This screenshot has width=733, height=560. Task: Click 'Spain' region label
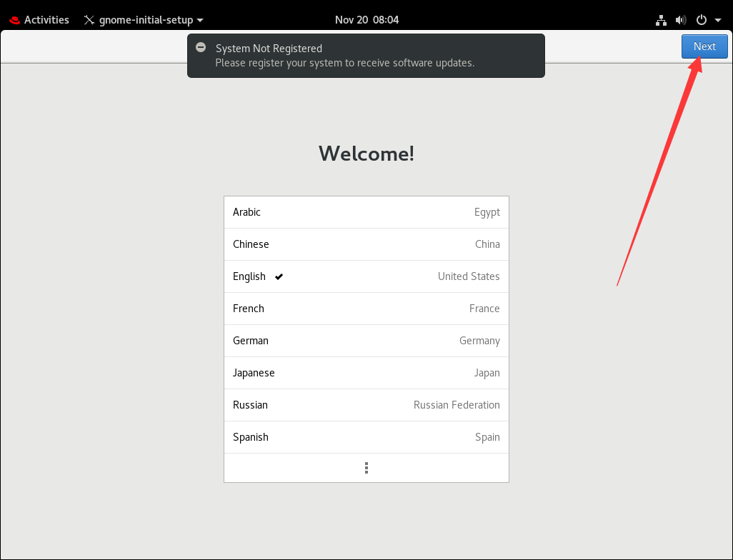(487, 438)
